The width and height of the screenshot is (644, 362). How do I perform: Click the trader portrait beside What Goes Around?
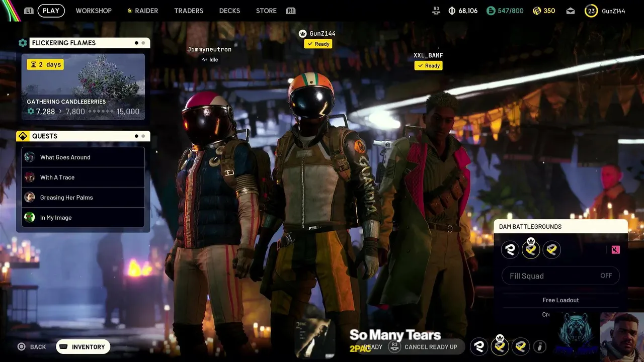(x=30, y=157)
